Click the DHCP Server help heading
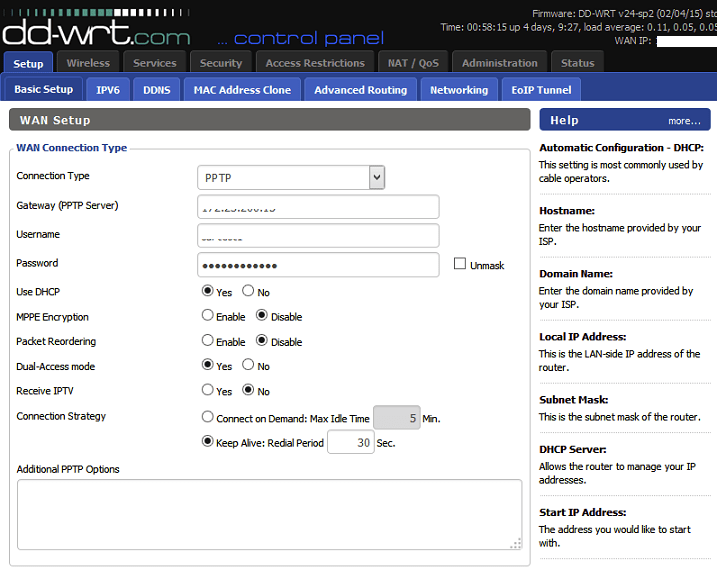The height and width of the screenshot is (570, 717). point(573,449)
